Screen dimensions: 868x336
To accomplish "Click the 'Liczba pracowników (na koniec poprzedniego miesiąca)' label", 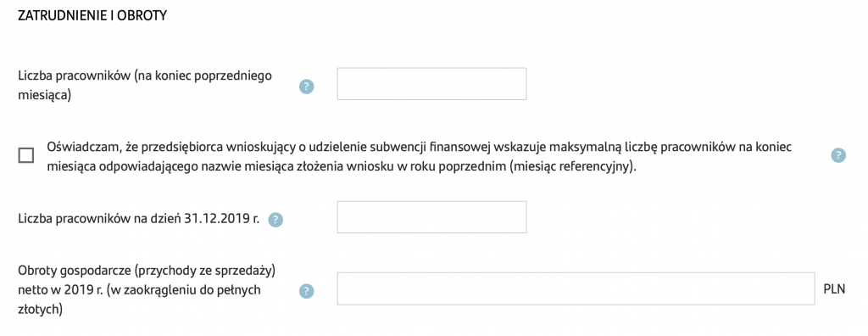I will (x=145, y=86).
